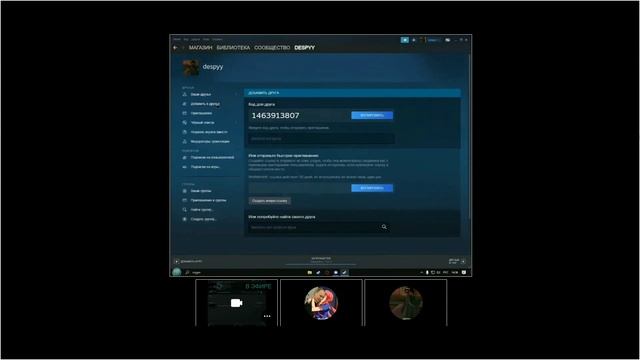
Task: Open Друзья и чат at bottom right
Action: (x=457, y=261)
